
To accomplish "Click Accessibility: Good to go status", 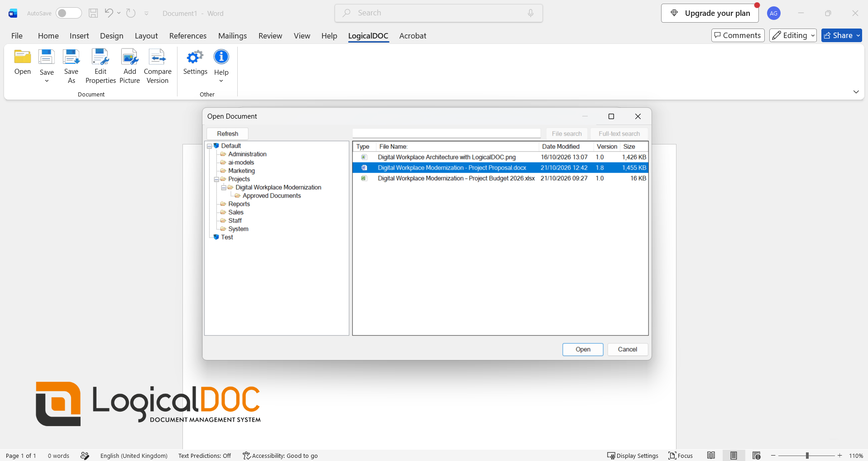I will click(280, 456).
